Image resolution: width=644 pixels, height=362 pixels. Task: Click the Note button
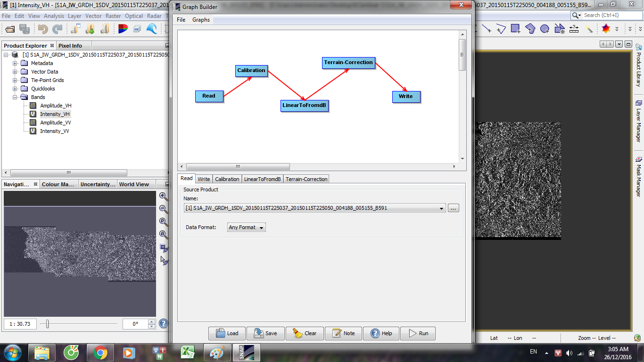343,333
